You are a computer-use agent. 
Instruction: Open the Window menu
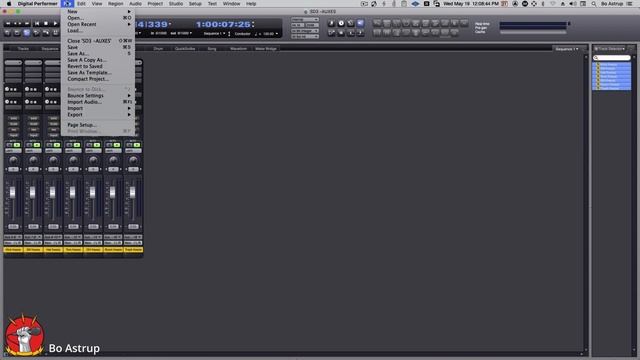point(231,4)
